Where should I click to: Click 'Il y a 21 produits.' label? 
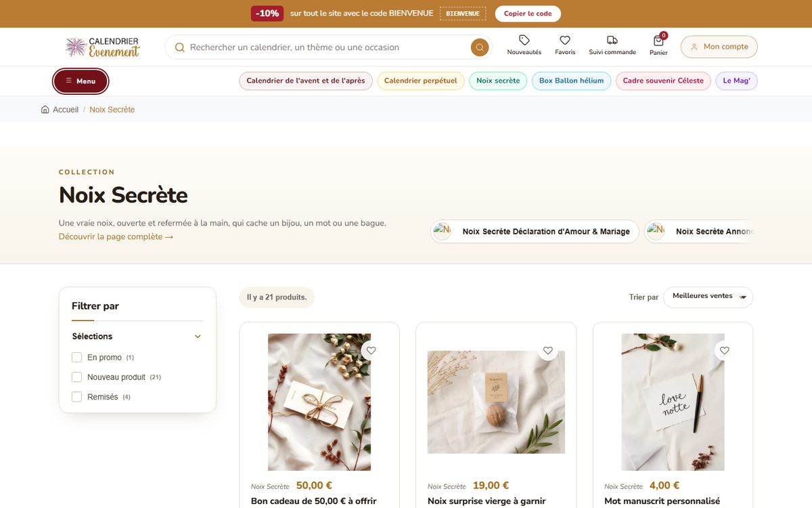coord(277,297)
